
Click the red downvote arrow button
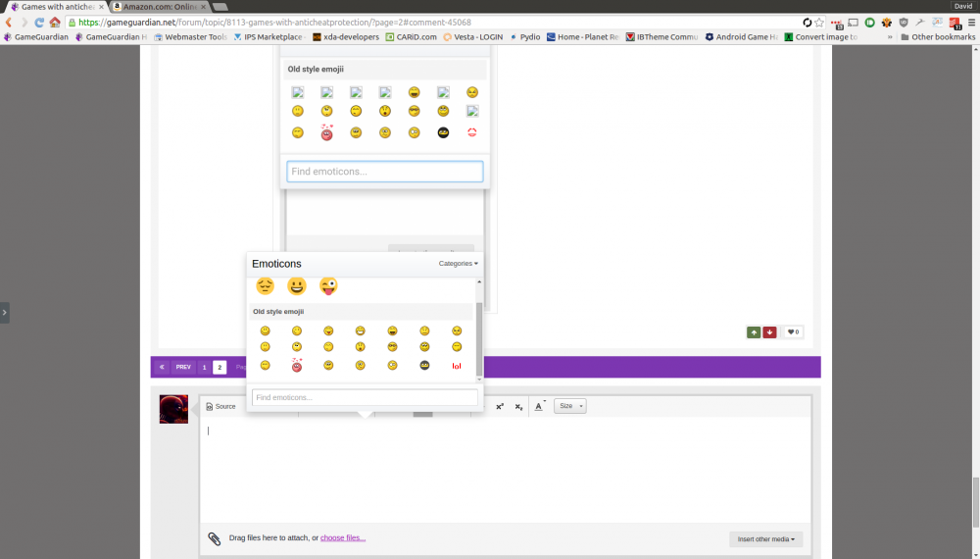[769, 332]
